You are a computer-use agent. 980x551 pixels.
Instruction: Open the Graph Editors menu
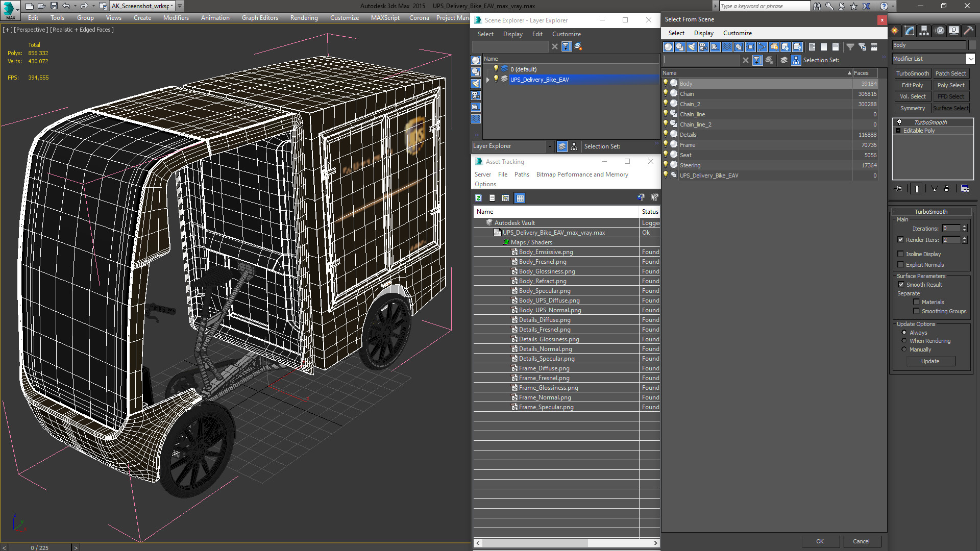click(x=260, y=18)
